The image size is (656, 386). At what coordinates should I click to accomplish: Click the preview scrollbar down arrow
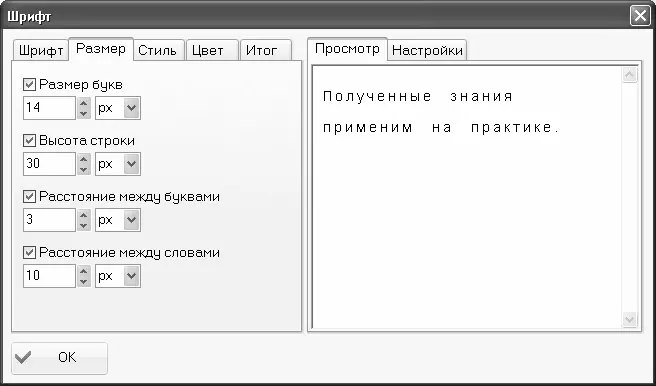[630, 320]
